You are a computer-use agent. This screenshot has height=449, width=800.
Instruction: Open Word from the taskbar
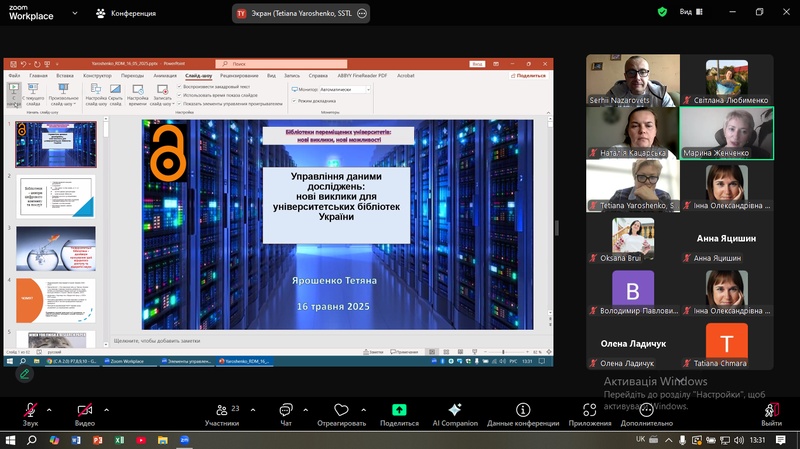pyautogui.click(x=76, y=440)
